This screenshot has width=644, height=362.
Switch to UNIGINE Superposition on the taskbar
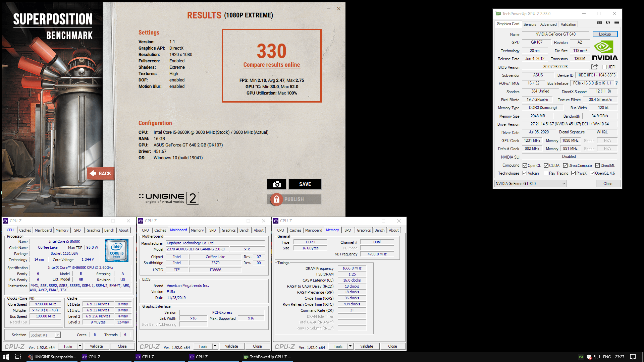(53, 357)
